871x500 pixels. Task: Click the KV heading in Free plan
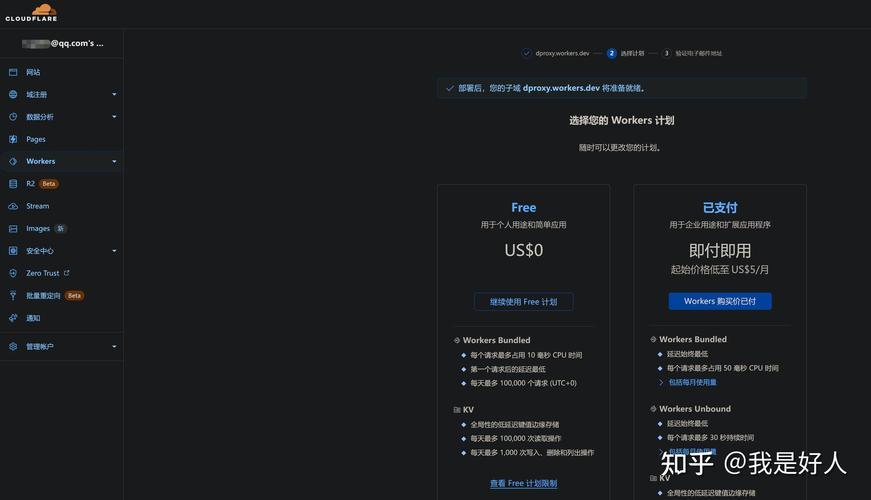click(468, 410)
